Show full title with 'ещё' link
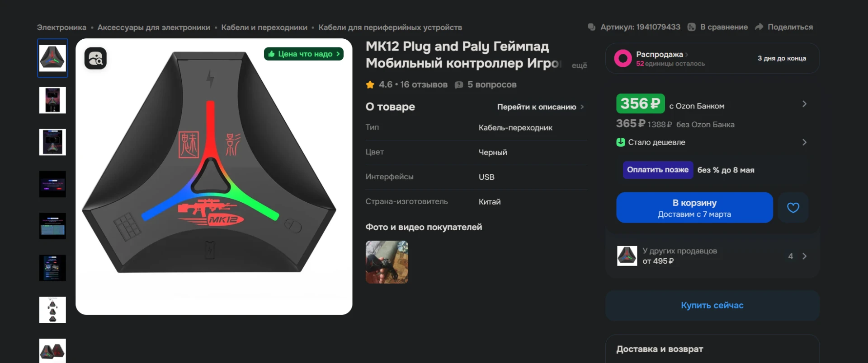This screenshot has width=868, height=363. click(579, 65)
